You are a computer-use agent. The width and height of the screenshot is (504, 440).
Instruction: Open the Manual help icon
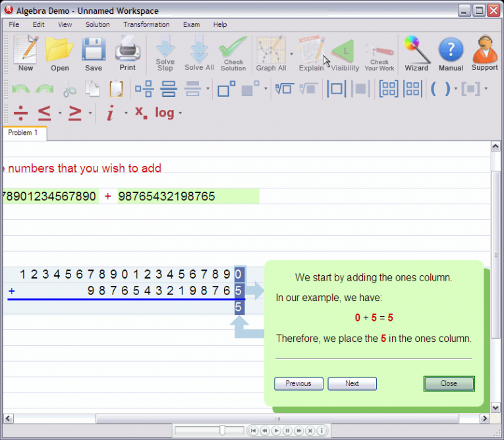click(x=451, y=53)
